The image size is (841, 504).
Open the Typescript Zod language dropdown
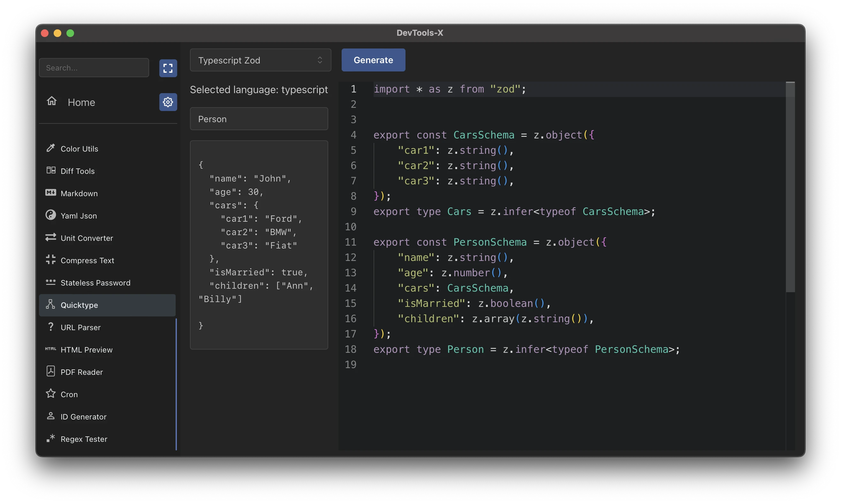click(261, 60)
